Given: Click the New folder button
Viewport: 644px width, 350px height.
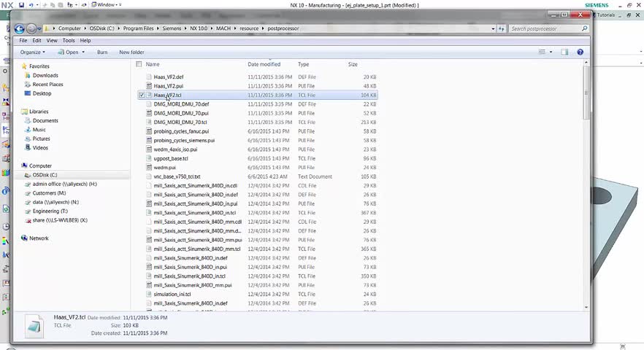Looking at the screenshot, I should [132, 52].
